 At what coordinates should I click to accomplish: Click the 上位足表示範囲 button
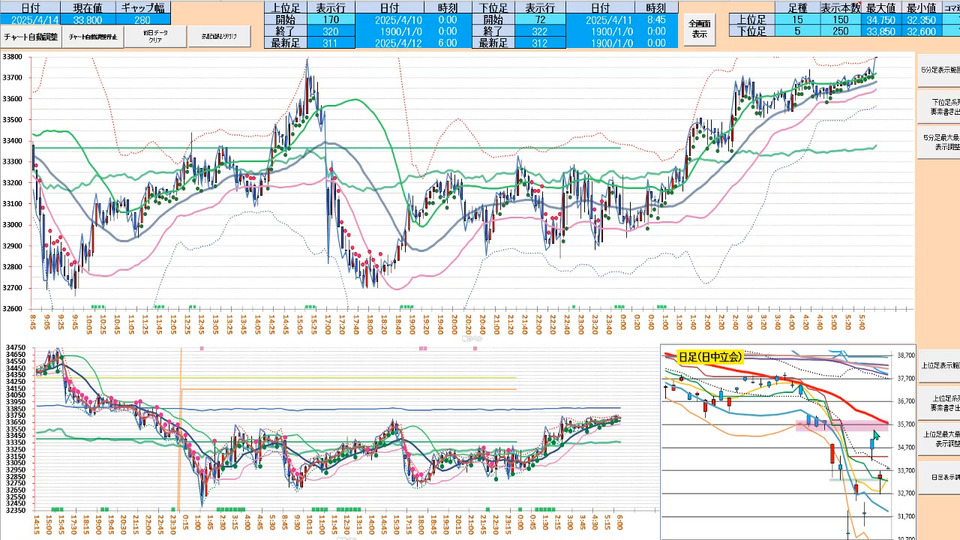tap(938, 365)
